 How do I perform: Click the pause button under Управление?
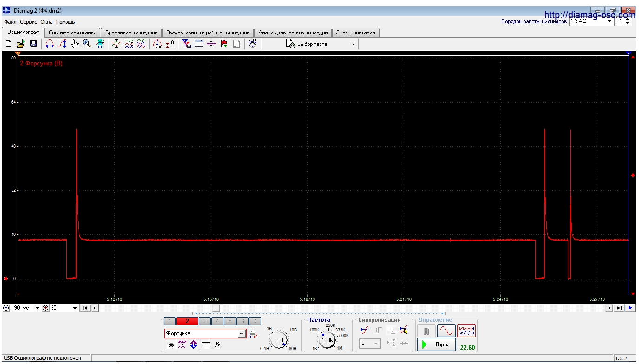pos(426,331)
